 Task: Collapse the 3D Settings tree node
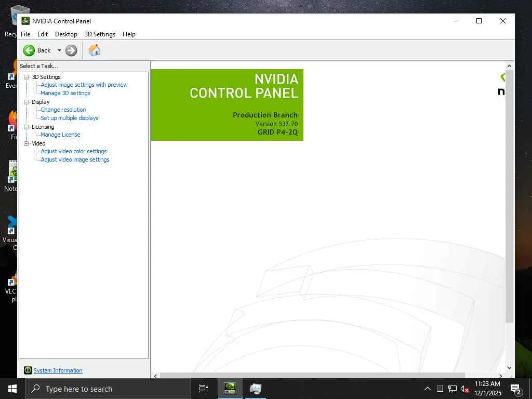click(x=26, y=77)
